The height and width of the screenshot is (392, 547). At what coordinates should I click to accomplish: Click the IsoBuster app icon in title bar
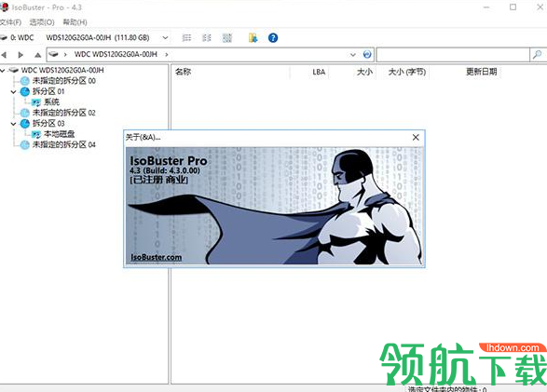point(4,7)
